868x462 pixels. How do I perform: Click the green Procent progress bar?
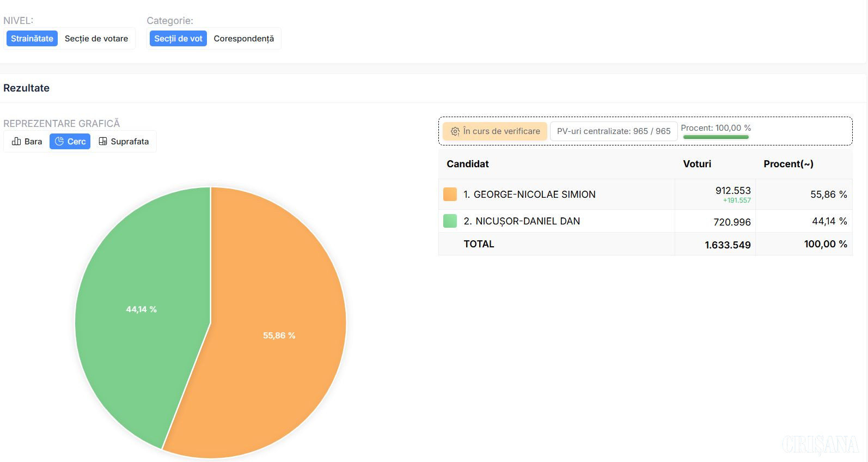click(x=716, y=137)
